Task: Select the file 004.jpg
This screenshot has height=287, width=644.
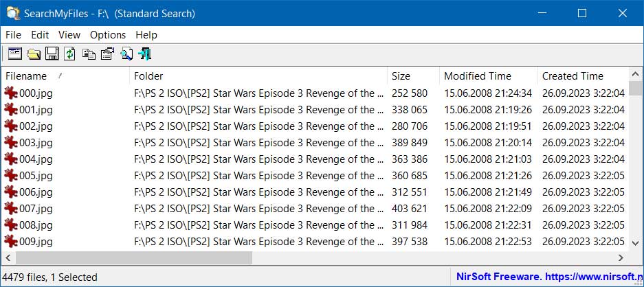Action: 36,159
